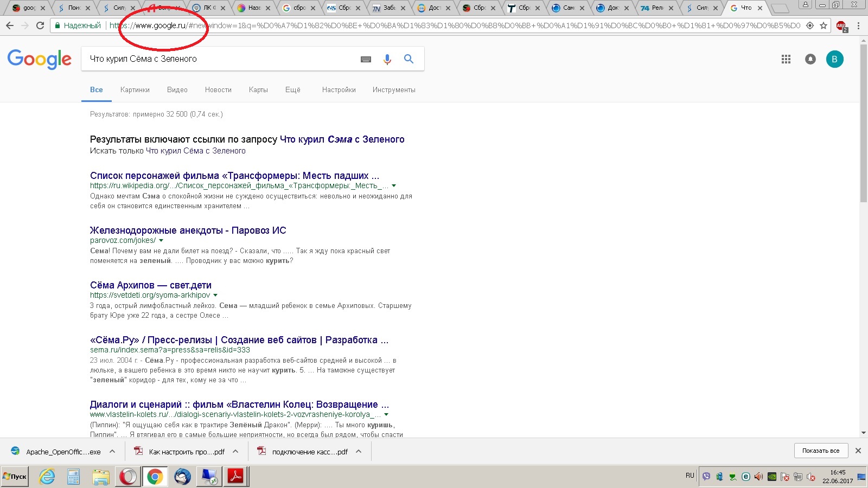Open the remote desktop taskbar icon

[x=209, y=477]
